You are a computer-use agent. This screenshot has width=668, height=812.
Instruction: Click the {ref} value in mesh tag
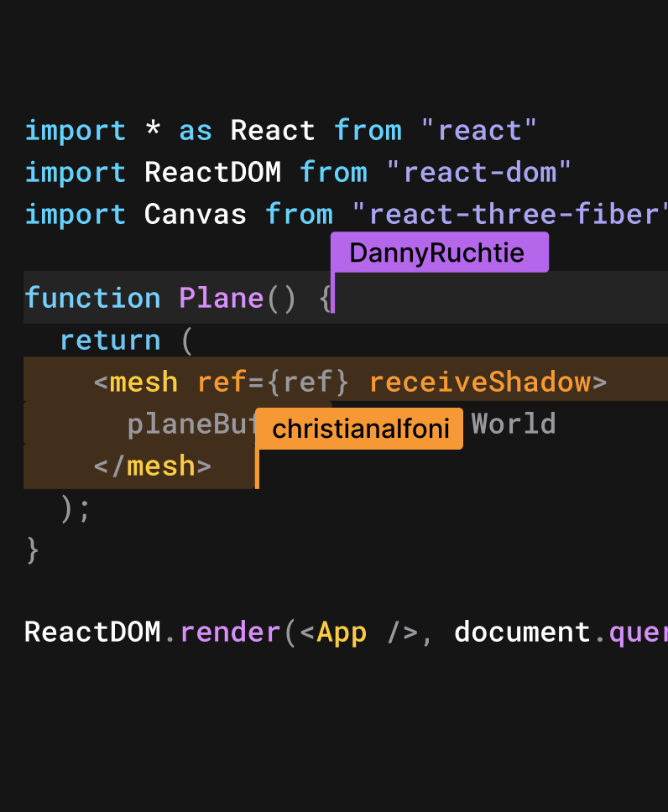click(307, 383)
